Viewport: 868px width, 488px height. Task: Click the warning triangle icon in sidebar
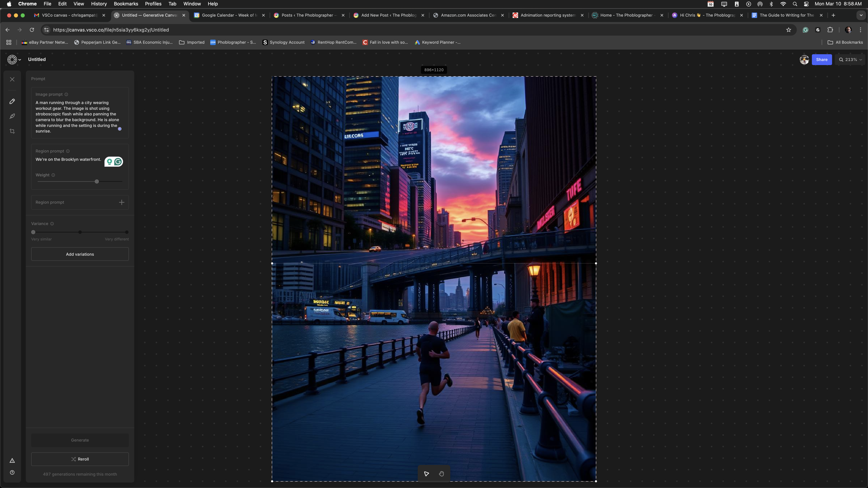click(x=12, y=460)
